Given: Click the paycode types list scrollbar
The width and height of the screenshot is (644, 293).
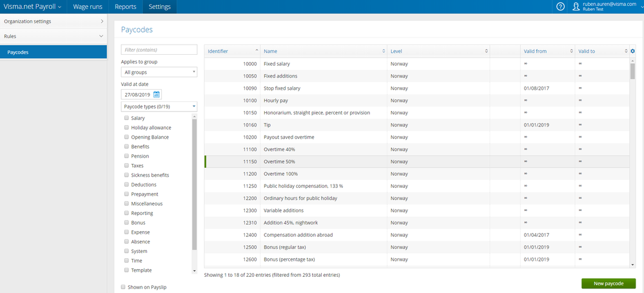Looking at the screenshot, I should (x=194, y=185).
